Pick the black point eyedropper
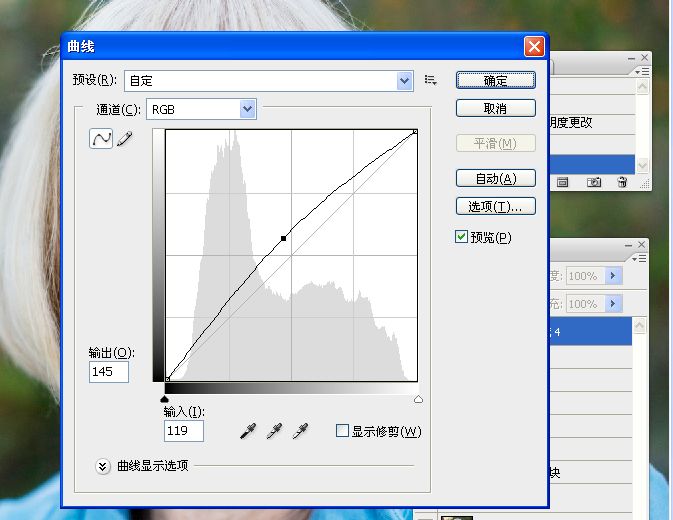 (x=248, y=431)
